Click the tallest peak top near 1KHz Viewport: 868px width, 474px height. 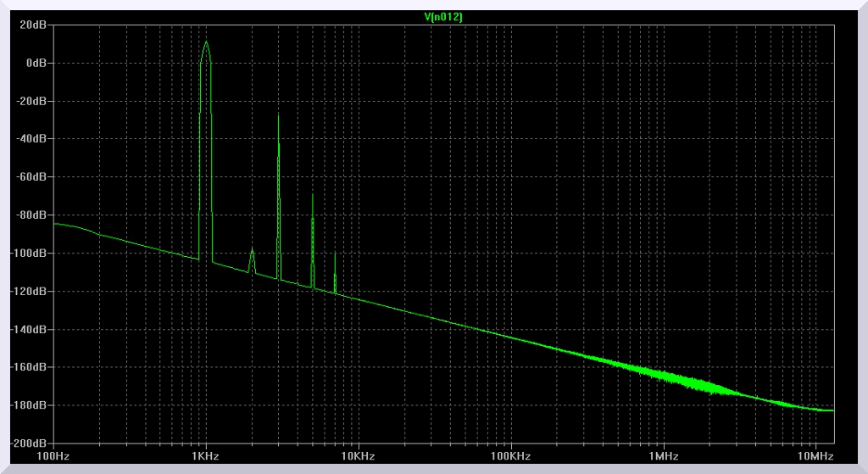pos(206,42)
